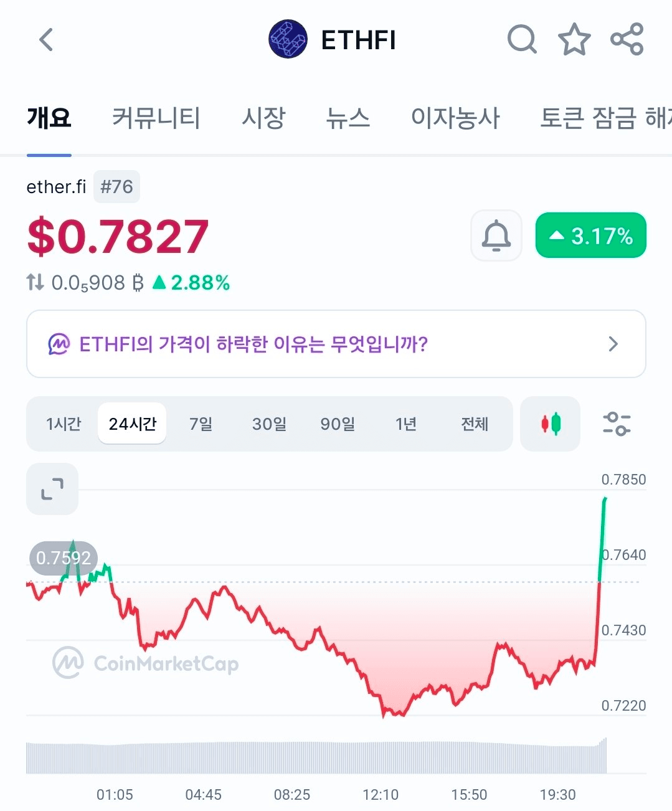The image size is (672, 811).
Task: Open search with magnifier icon
Action: pyautogui.click(x=522, y=40)
